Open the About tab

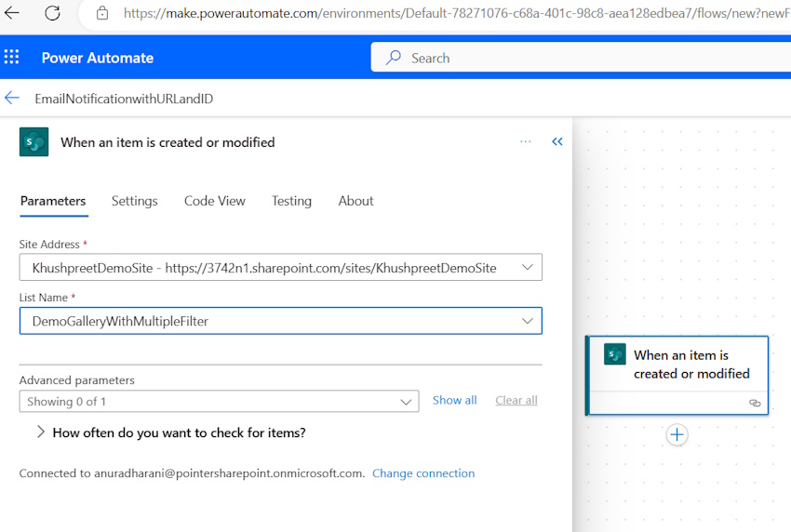(355, 201)
